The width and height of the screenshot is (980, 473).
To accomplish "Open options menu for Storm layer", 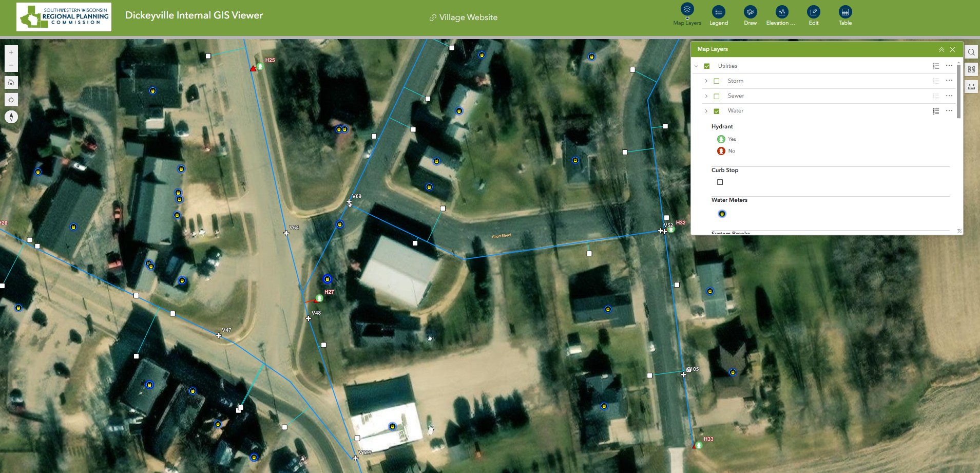I will [x=949, y=81].
